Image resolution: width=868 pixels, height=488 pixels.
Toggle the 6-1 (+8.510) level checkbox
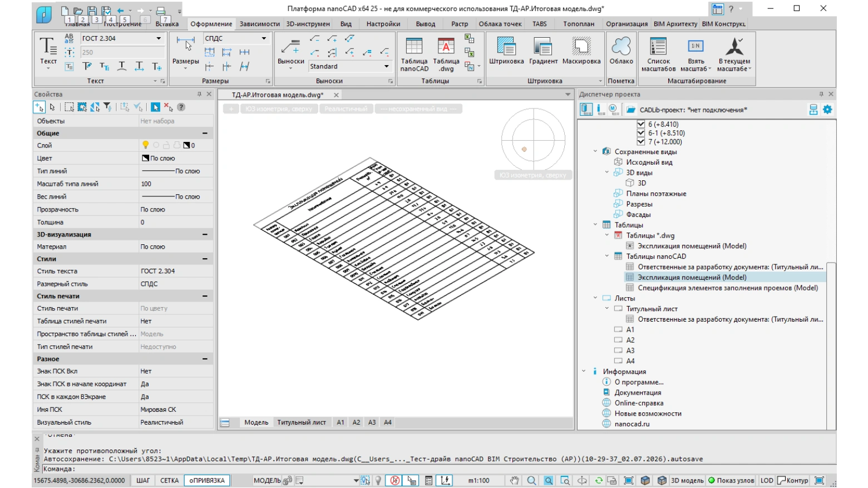[x=640, y=133]
